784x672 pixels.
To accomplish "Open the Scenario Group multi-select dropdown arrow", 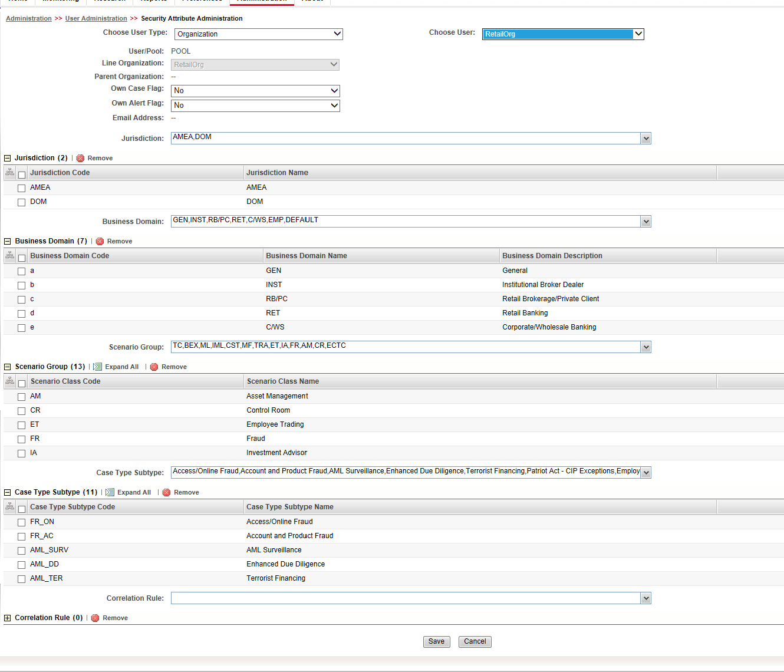I will coord(646,347).
